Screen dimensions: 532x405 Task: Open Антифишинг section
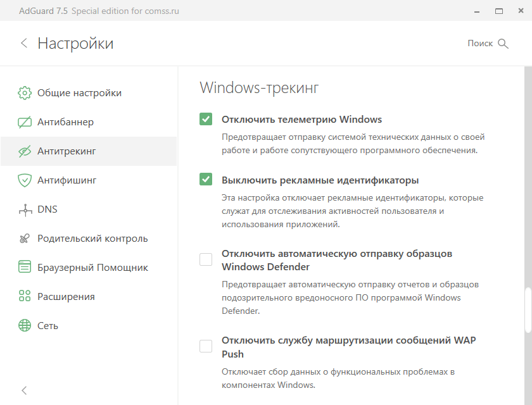pyautogui.click(x=89, y=180)
